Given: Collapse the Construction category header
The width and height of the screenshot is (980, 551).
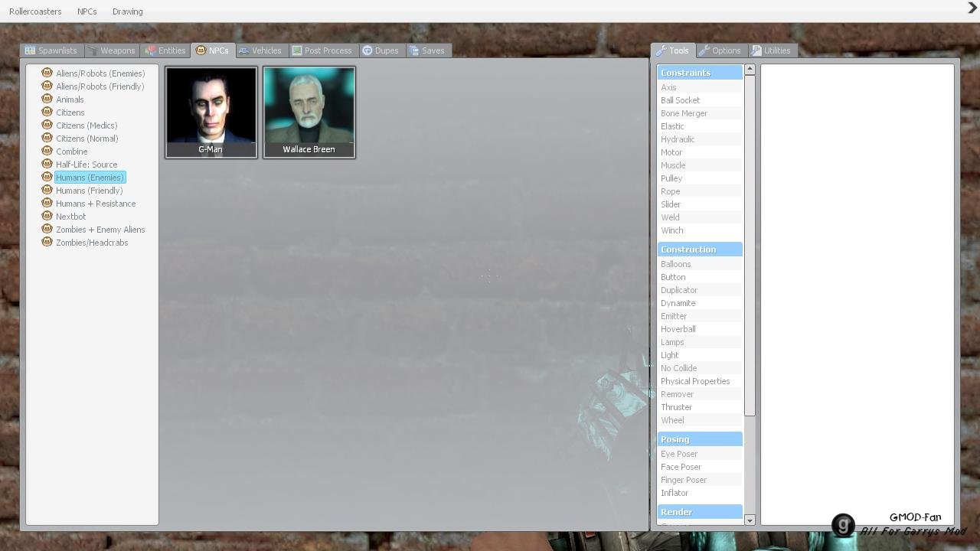Looking at the screenshot, I should tap(700, 249).
